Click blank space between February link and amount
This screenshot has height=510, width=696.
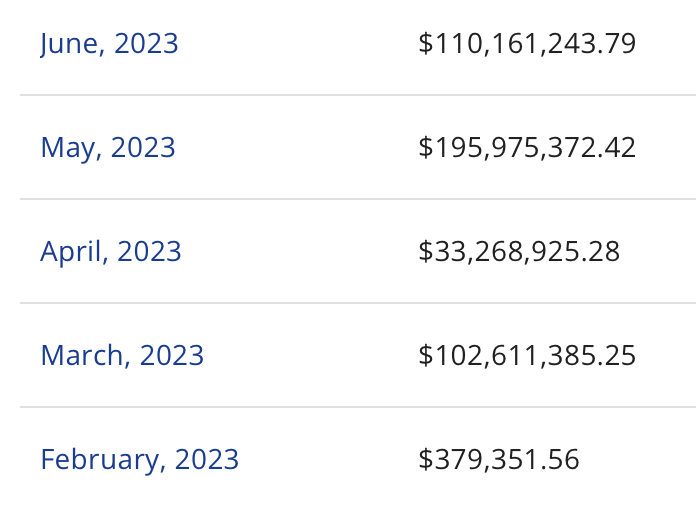click(329, 459)
